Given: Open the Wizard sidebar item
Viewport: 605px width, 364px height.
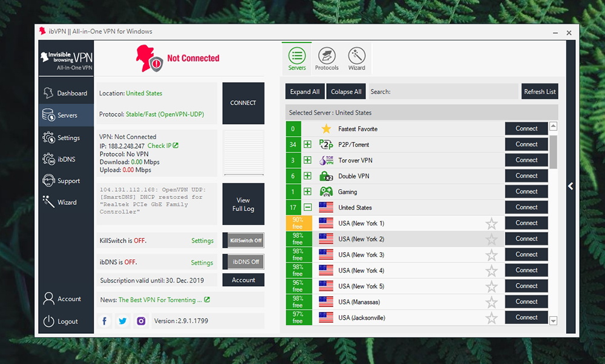Looking at the screenshot, I should [x=66, y=202].
